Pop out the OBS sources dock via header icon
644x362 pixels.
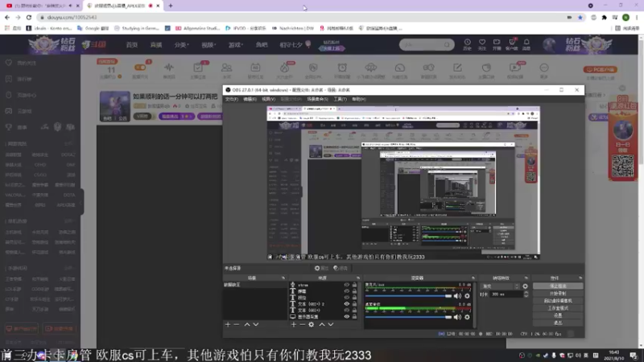tap(357, 278)
